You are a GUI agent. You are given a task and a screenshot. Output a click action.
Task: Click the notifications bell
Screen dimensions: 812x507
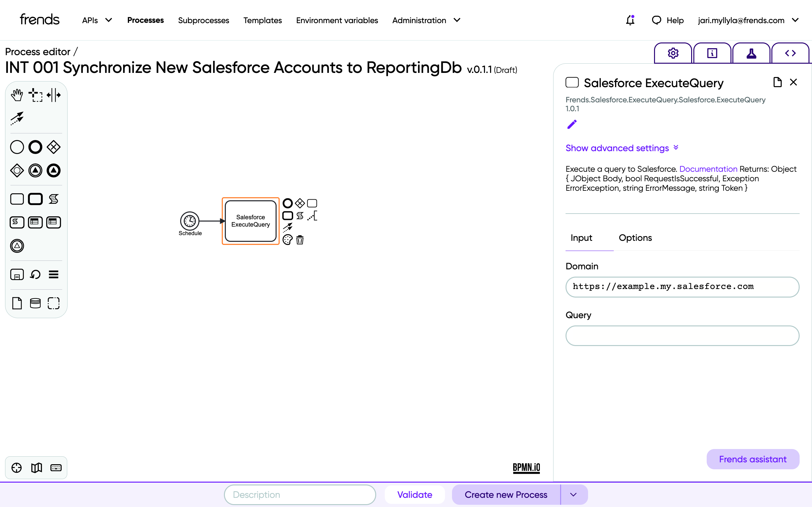630,21
